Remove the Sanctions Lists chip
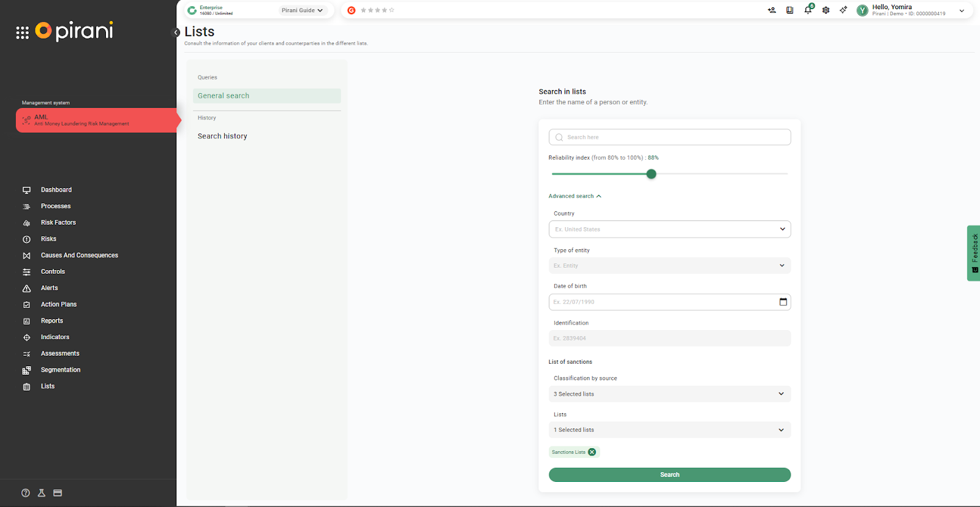The height and width of the screenshot is (507, 980). pyautogui.click(x=592, y=452)
